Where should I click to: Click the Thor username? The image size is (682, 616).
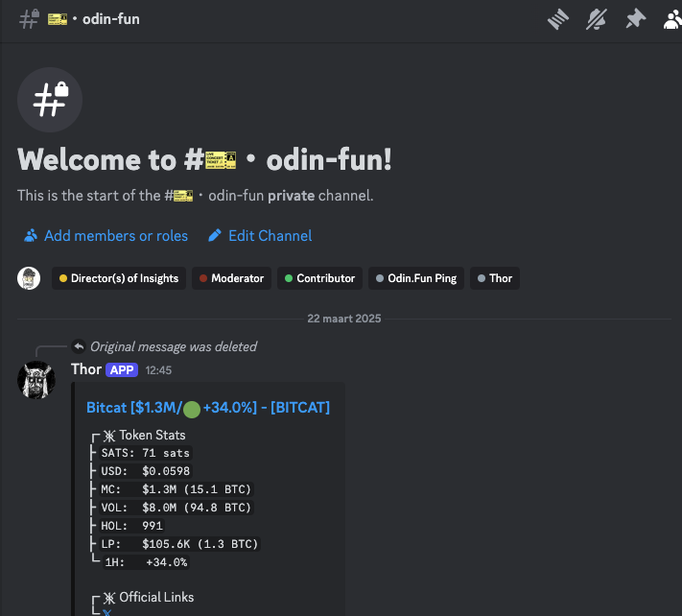pos(86,369)
